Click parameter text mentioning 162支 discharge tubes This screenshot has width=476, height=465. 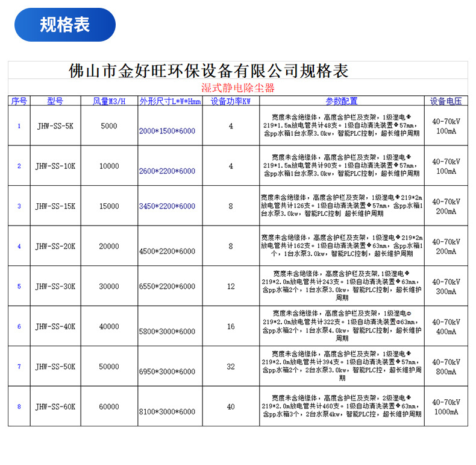coord(342,245)
